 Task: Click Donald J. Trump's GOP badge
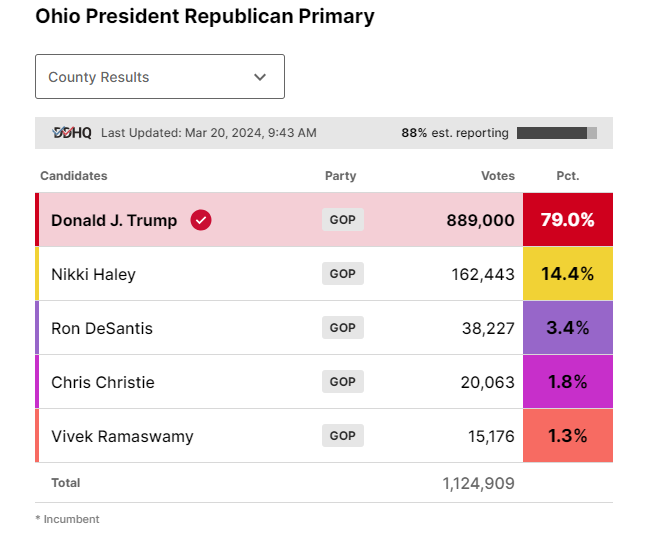click(x=342, y=220)
